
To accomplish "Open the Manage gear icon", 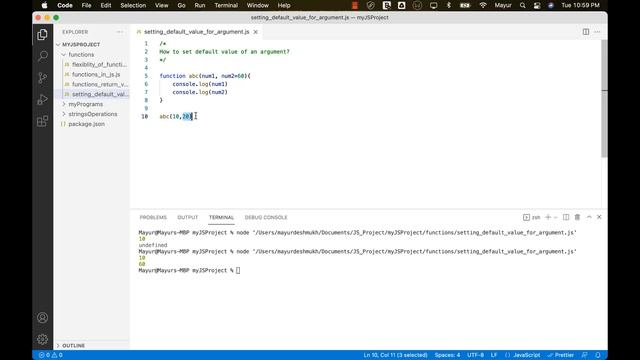I will click(x=42, y=339).
